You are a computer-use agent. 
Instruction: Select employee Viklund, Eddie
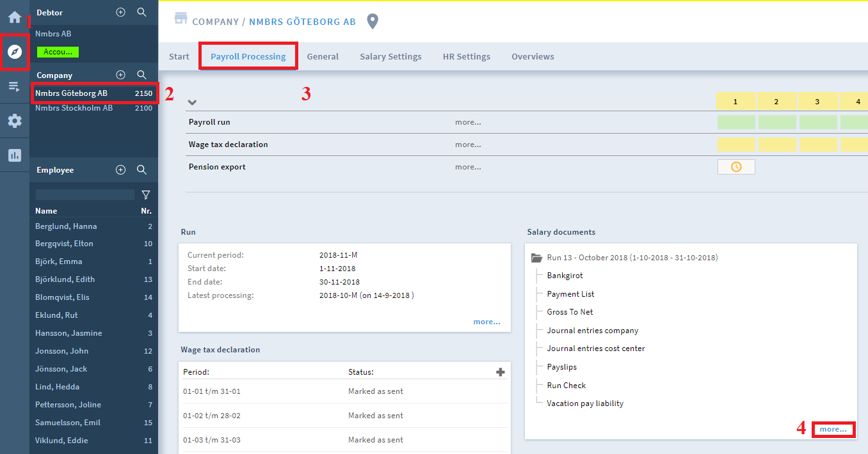93,441
